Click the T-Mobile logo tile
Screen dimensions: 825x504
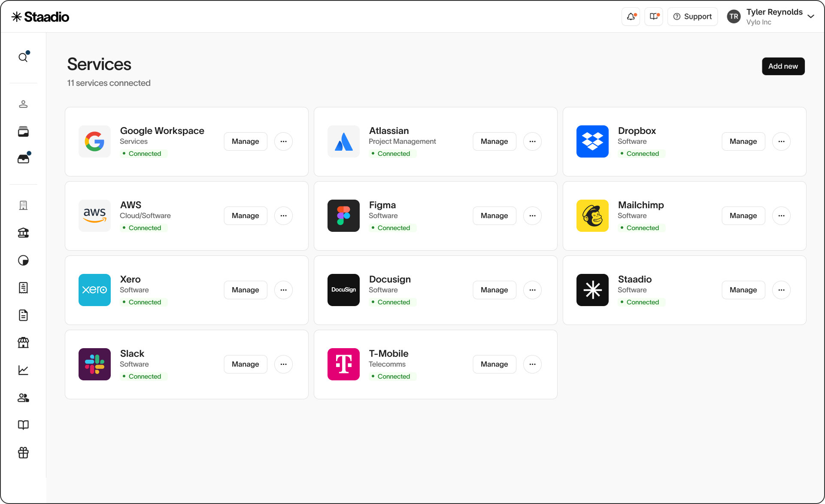343,364
